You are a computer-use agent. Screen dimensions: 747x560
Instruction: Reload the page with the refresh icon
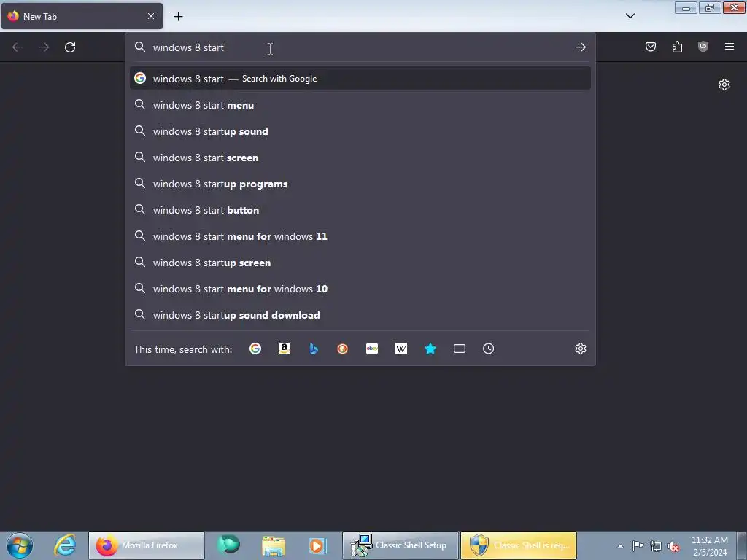(x=70, y=47)
